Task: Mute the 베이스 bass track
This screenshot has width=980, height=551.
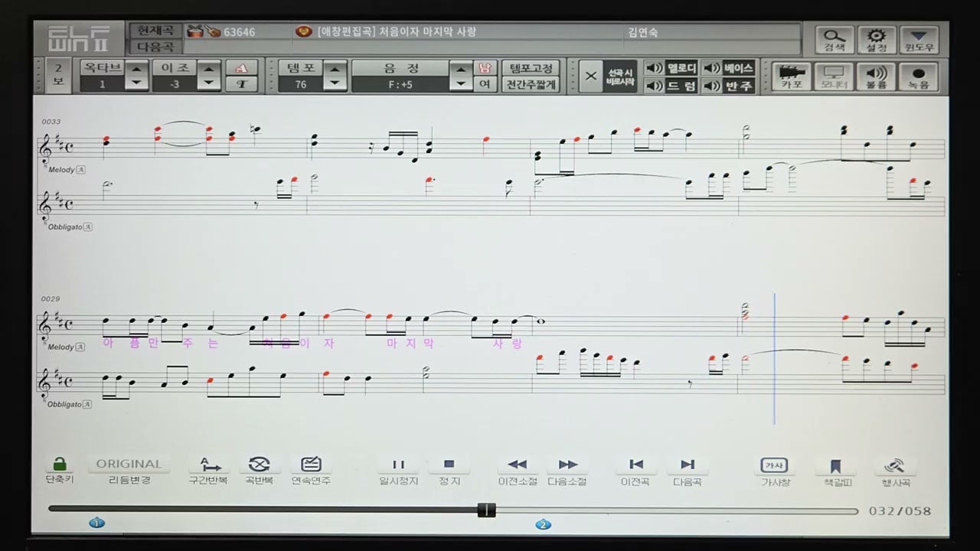Action: click(x=728, y=68)
